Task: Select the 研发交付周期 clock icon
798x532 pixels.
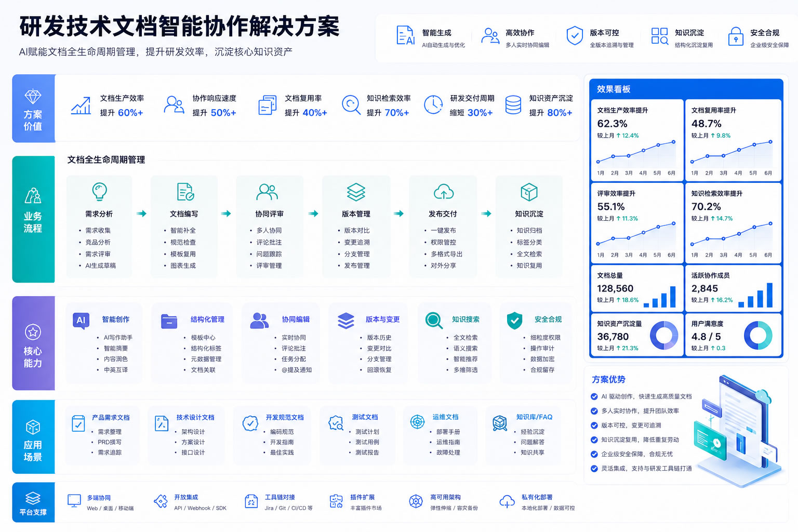Action: (x=433, y=104)
